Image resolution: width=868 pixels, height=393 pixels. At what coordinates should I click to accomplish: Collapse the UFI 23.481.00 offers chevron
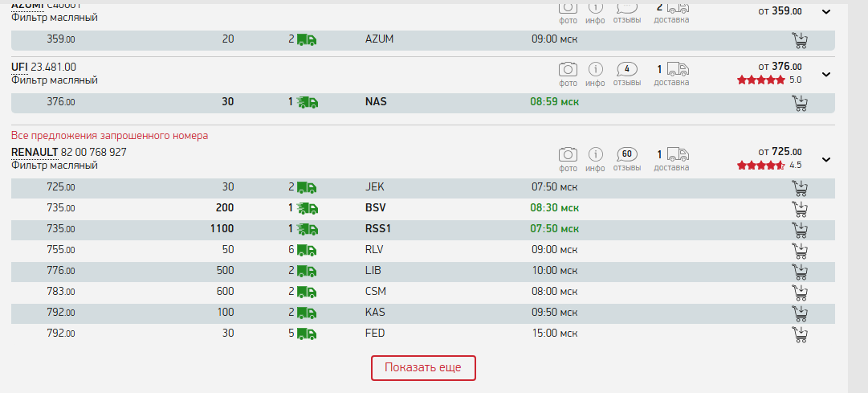[826, 74]
